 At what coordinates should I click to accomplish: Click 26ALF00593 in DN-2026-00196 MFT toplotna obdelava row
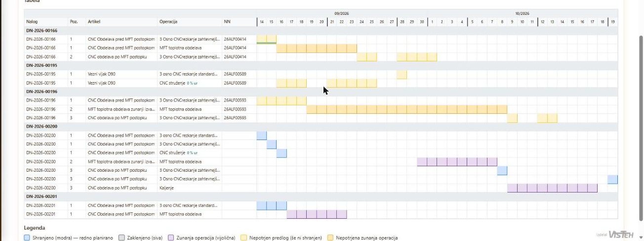[235, 109]
